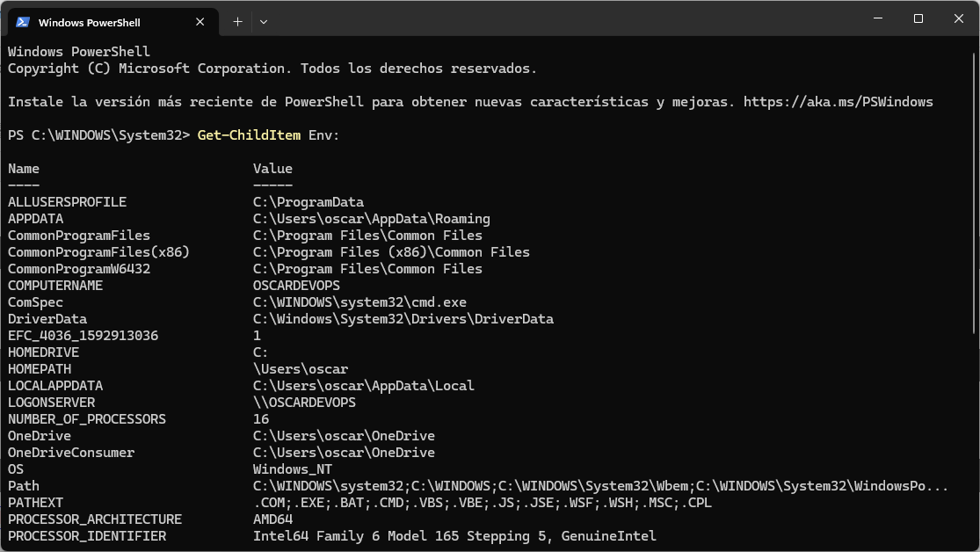Select the C:\Windows\System32\Drivers\DriverData value

[403, 319]
